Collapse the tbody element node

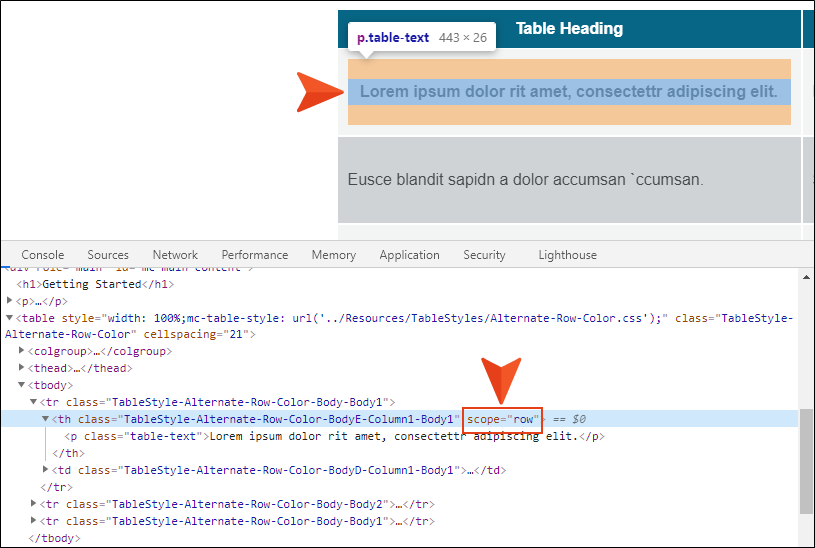coord(23,385)
